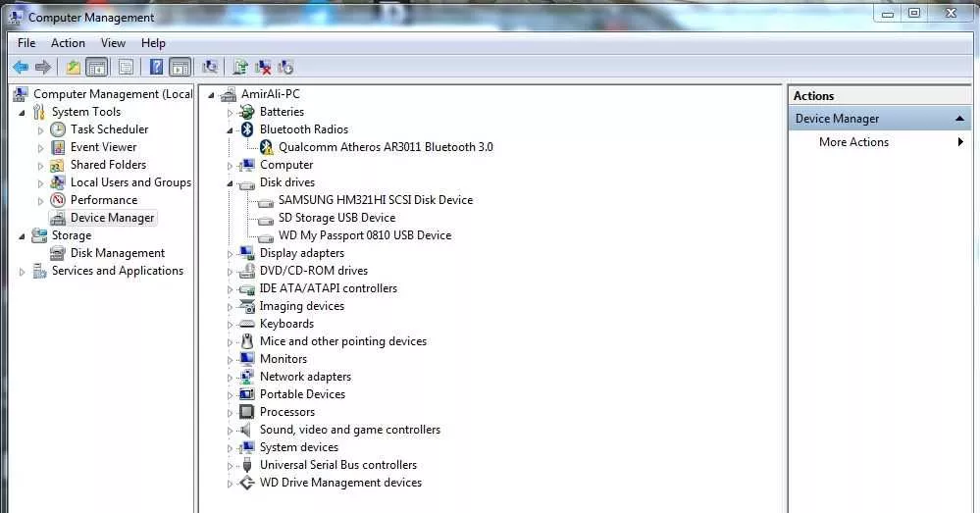
Task: Select WD My Passport 0810 USB Device
Action: pos(365,235)
